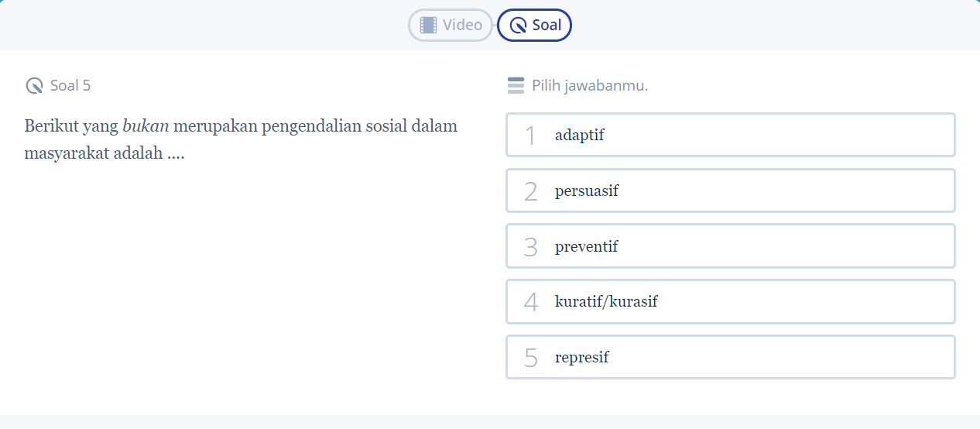This screenshot has height=429, width=980.
Task: Click number 4 on the kuratif/kurasif option
Action: point(530,302)
